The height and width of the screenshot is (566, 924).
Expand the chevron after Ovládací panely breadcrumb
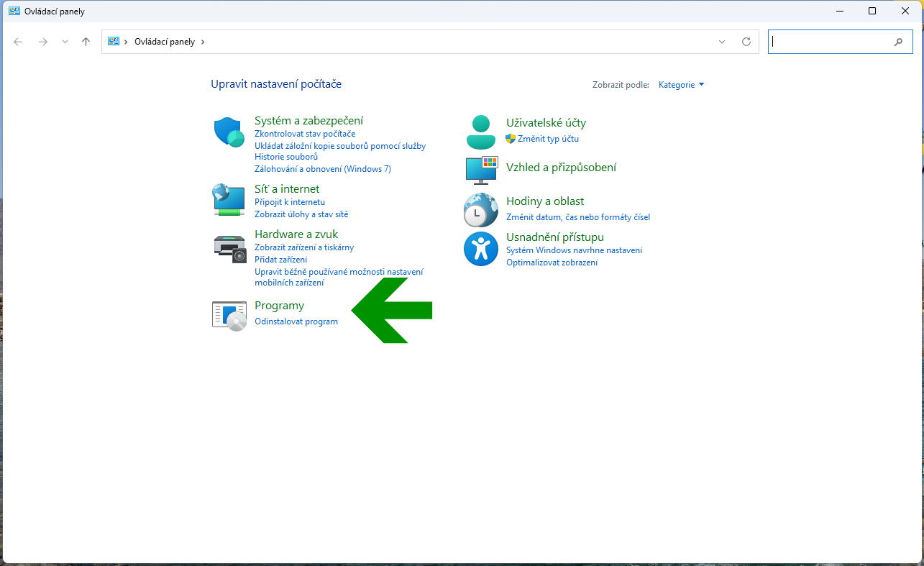click(x=203, y=42)
